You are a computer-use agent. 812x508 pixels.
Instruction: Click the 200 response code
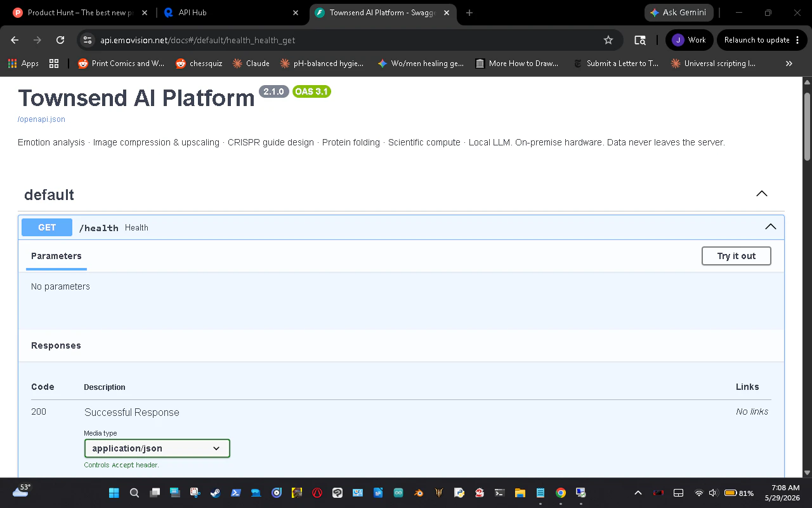pos(39,411)
